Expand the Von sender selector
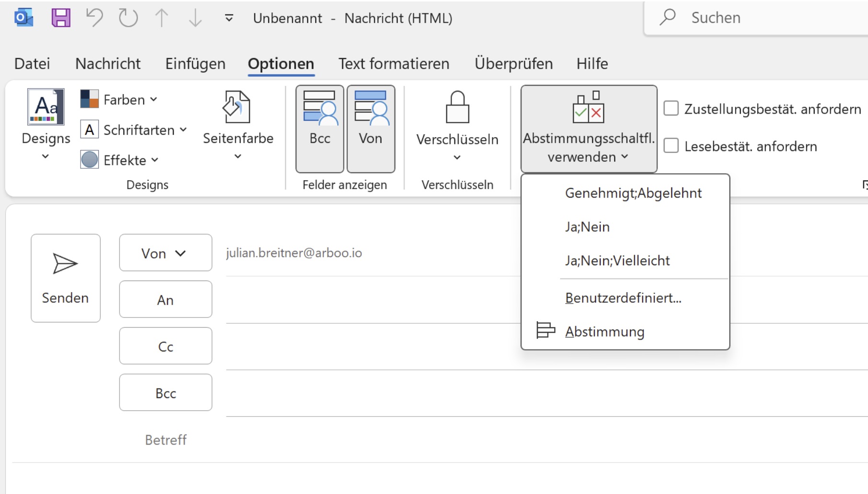This screenshot has width=868, height=494. (165, 253)
